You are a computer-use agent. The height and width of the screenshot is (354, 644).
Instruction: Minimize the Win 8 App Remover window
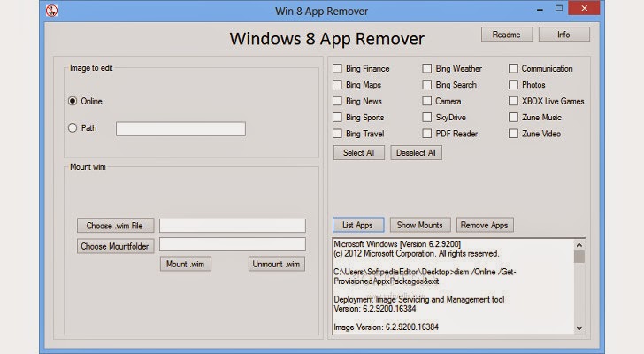coord(540,9)
